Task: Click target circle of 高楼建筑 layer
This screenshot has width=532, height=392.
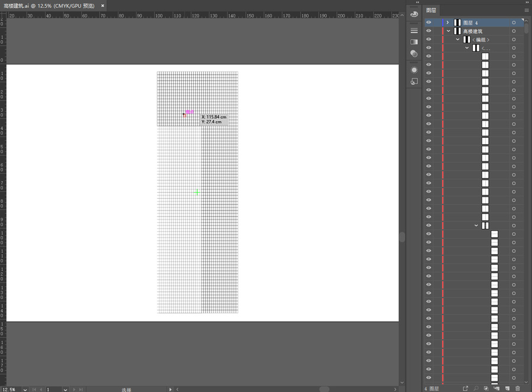Action: (514, 31)
